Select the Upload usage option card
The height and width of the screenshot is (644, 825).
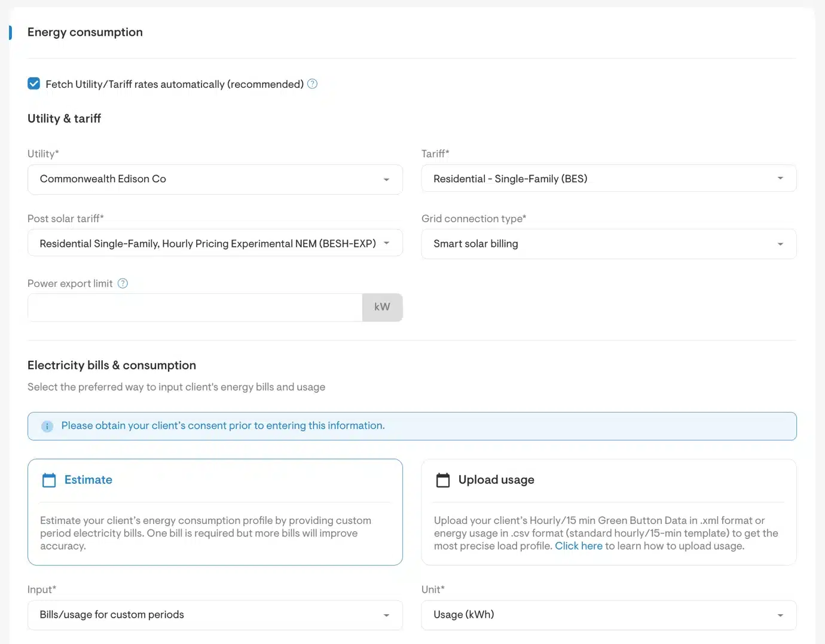(608, 511)
